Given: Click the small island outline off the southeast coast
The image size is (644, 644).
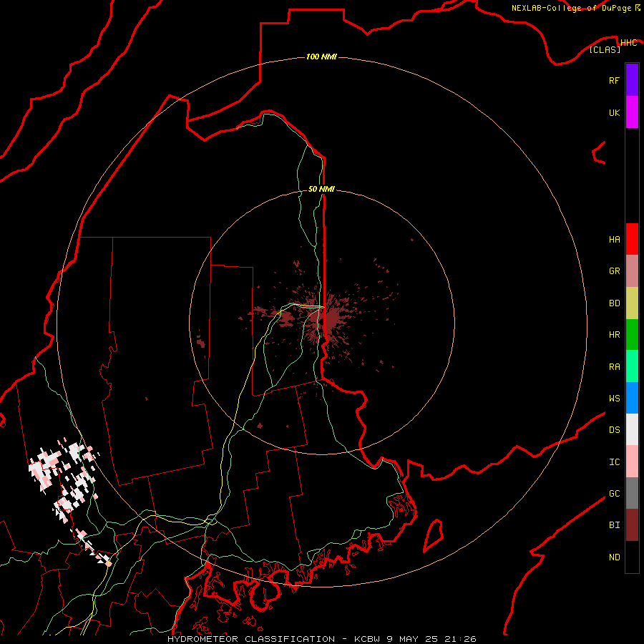Looking at the screenshot, I should tap(433, 535).
